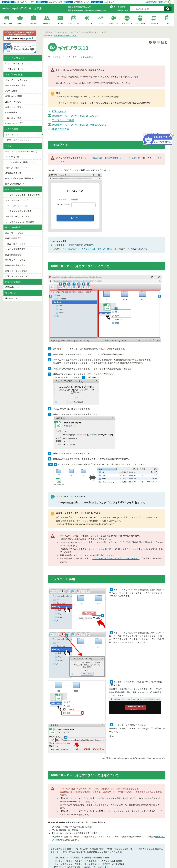The image size is (177, 868).
Task: Select sidebar item ログインページ管理
Action: click(23, 123)
